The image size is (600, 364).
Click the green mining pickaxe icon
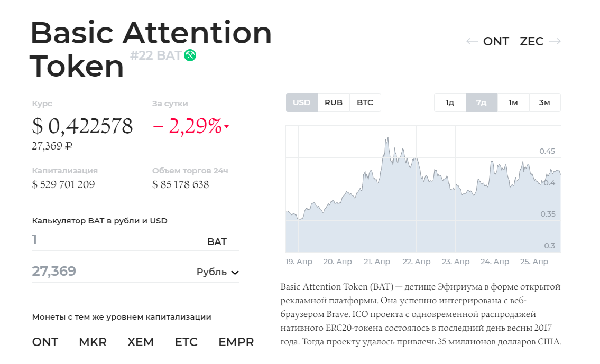190,55
